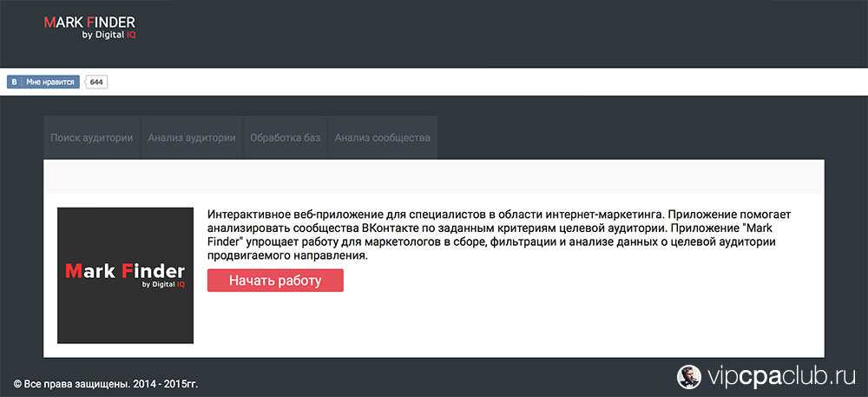Click the round avatar icon beside vipcpaclub.ru

tap(688, 374)
